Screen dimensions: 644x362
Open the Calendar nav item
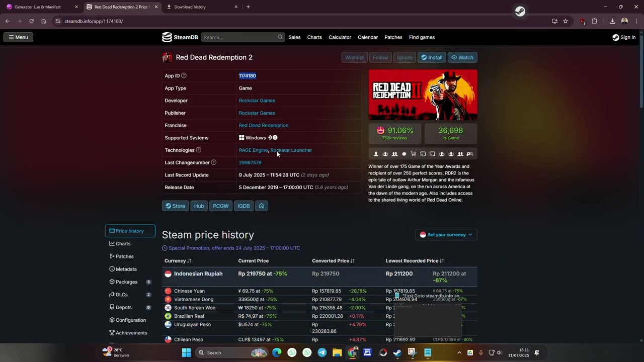click(x=368, y=37)
